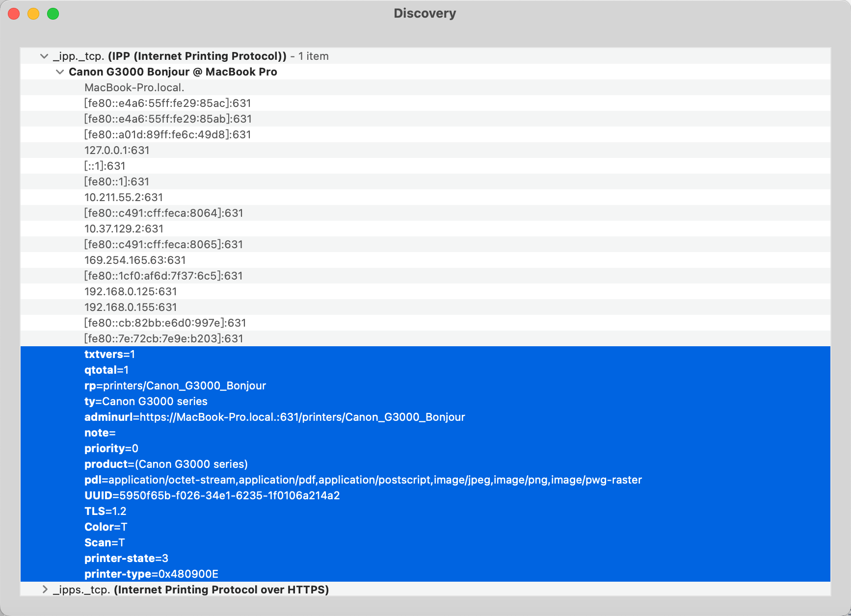Expand the _ipps._tcp. HTTPS group

tap(45, 590)
